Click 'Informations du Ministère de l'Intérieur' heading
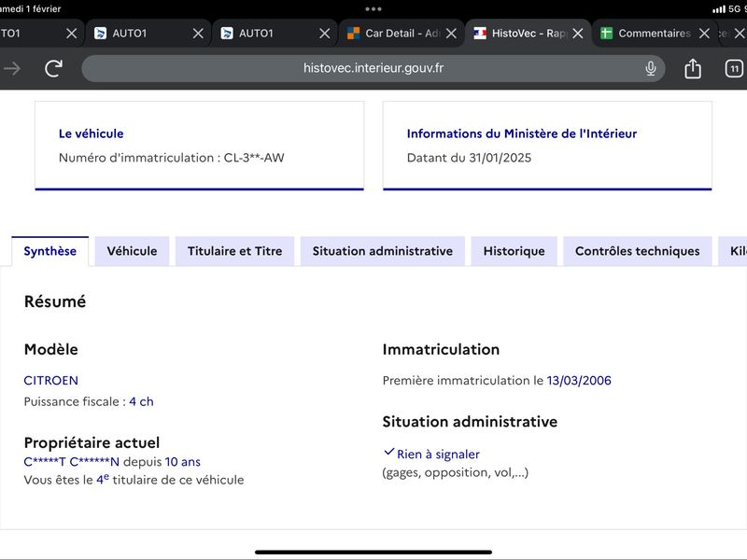 [x=522, y=133]
